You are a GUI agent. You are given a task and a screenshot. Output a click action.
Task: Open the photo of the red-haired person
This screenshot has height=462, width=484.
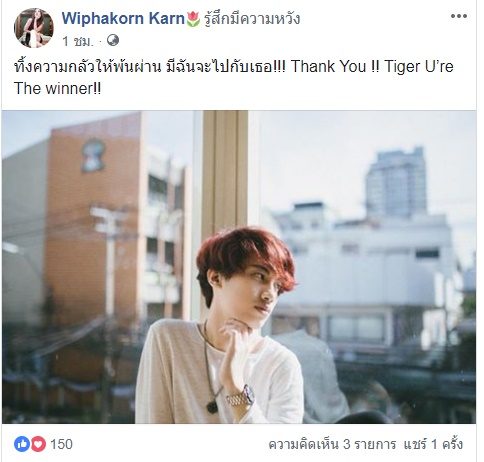(x=239, y=267)
